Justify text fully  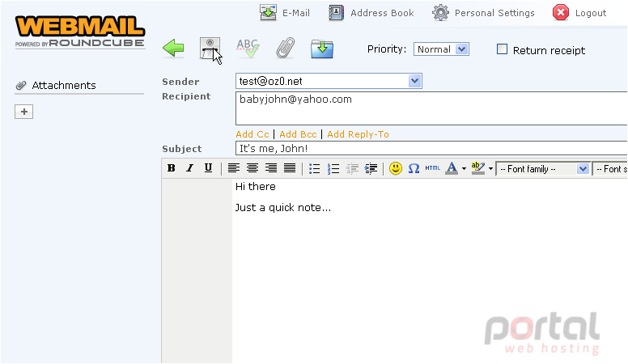click(x=290, y=168)
